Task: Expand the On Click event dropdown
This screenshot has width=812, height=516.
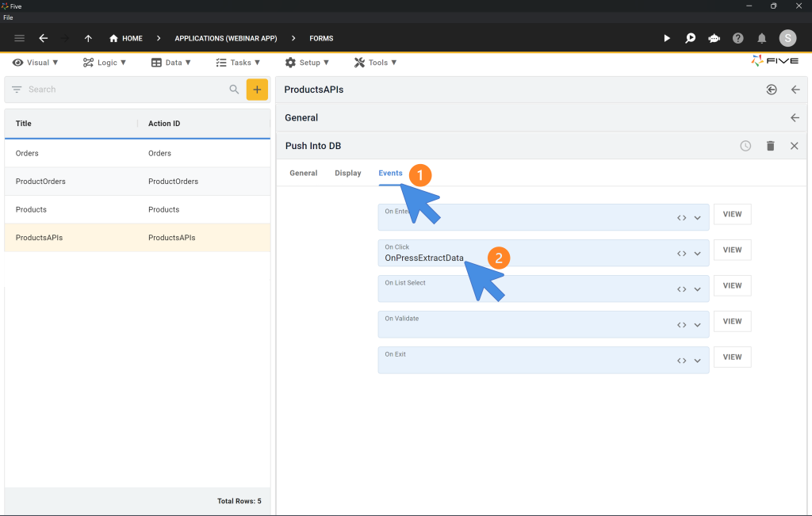Action: coord(698,254)
